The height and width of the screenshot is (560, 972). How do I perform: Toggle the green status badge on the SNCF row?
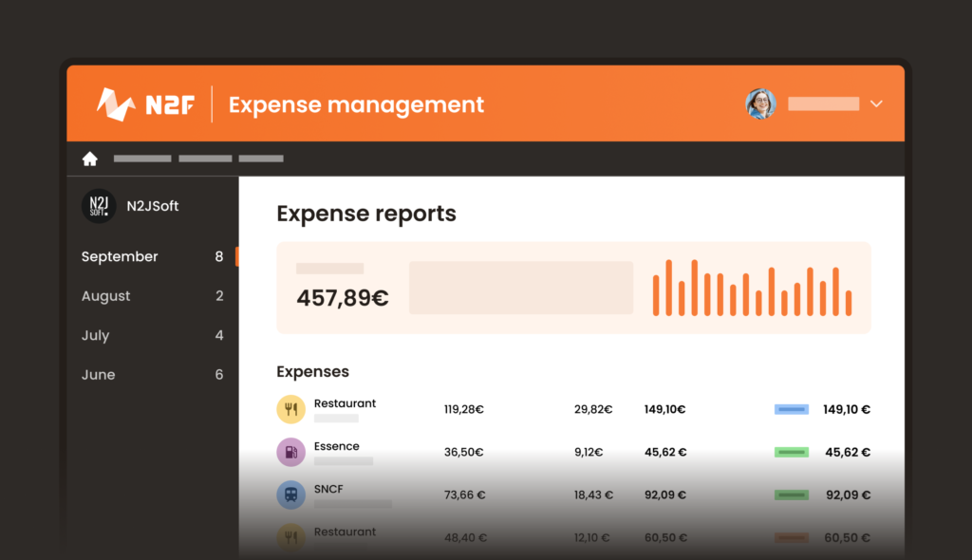click(x=792, y=495)
